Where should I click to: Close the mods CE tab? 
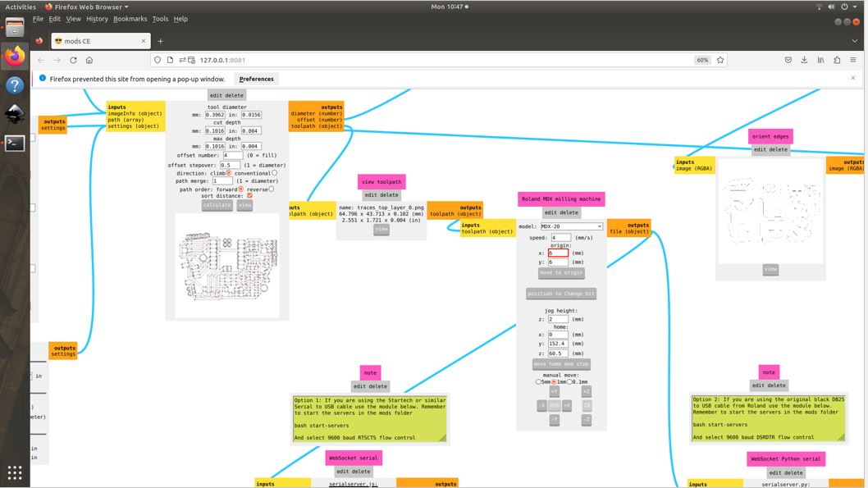[x=144, y=41]
